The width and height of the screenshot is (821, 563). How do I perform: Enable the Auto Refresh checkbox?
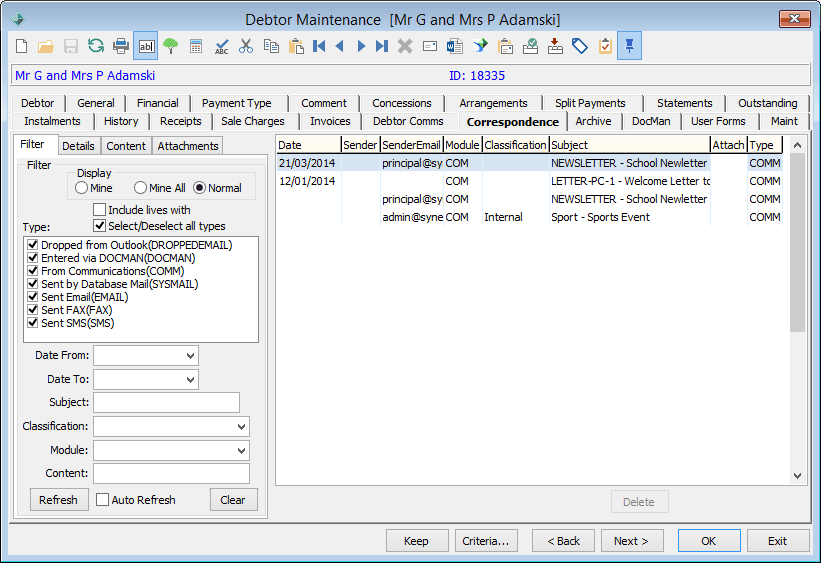(103, 500)
